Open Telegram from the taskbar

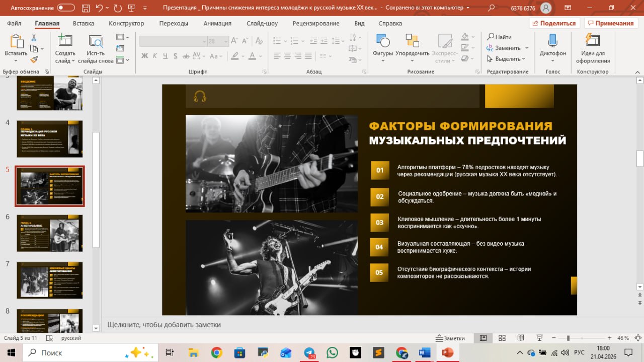pos(309,352)
